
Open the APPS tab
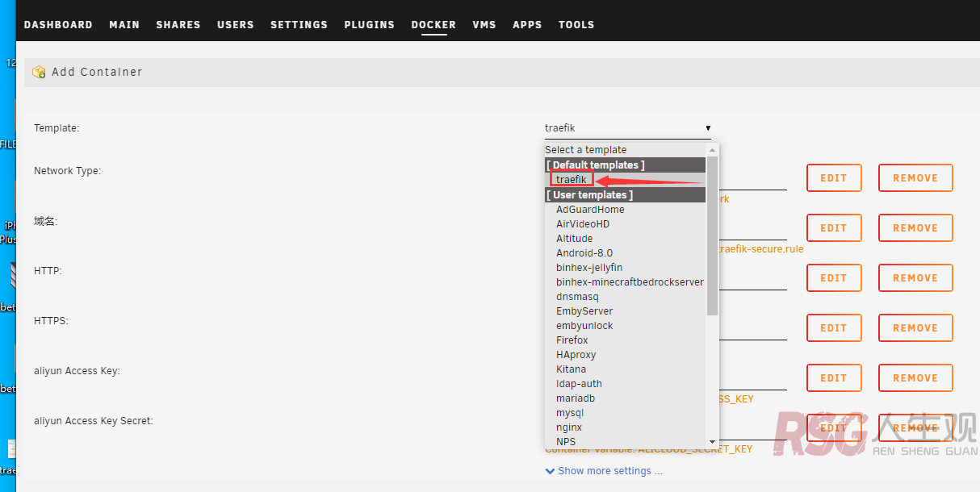tap(527, 25)
